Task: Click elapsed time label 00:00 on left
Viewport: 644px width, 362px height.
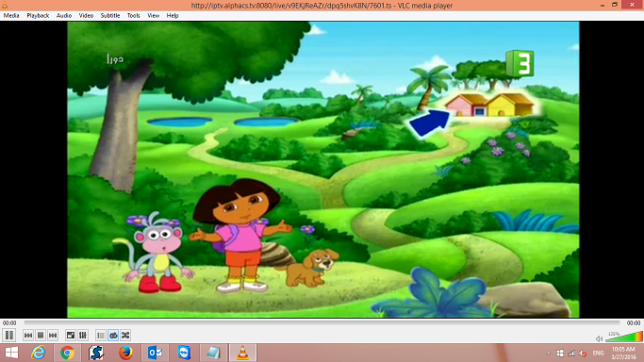Action: pos(9,323)
